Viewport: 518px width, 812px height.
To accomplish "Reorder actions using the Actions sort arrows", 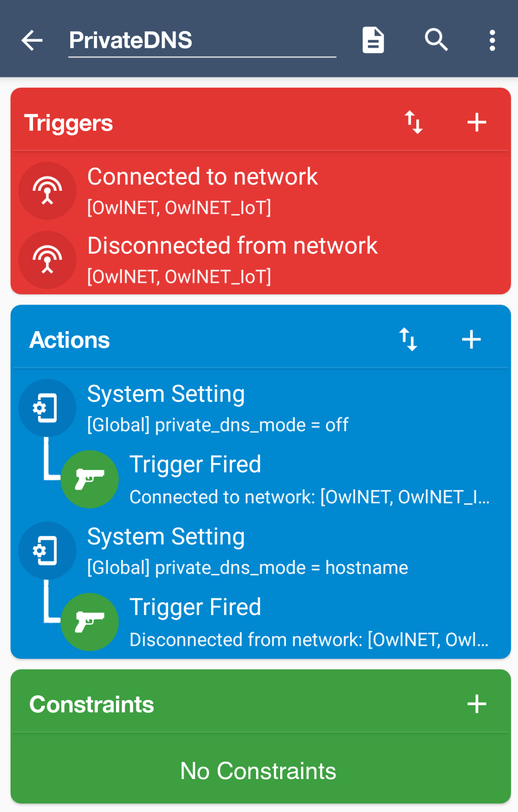I will click(408, 340).
